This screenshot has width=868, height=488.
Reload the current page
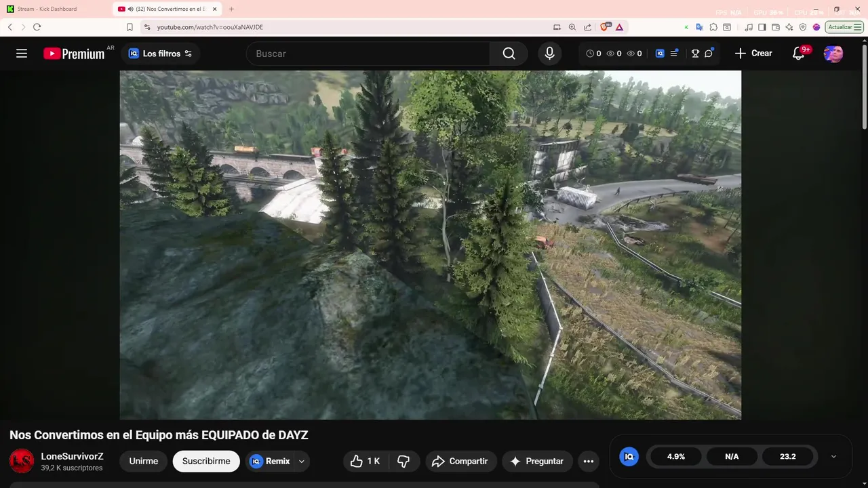click(x=37, y=27)
